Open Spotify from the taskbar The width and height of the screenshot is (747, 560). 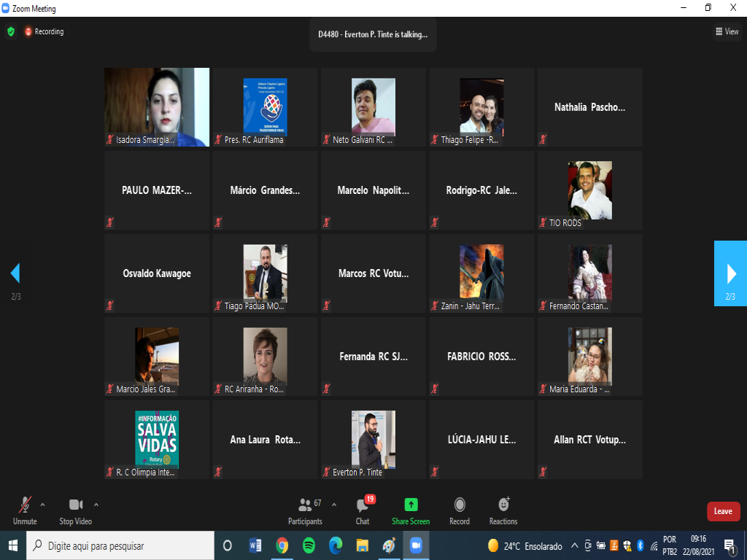(309, 545)
